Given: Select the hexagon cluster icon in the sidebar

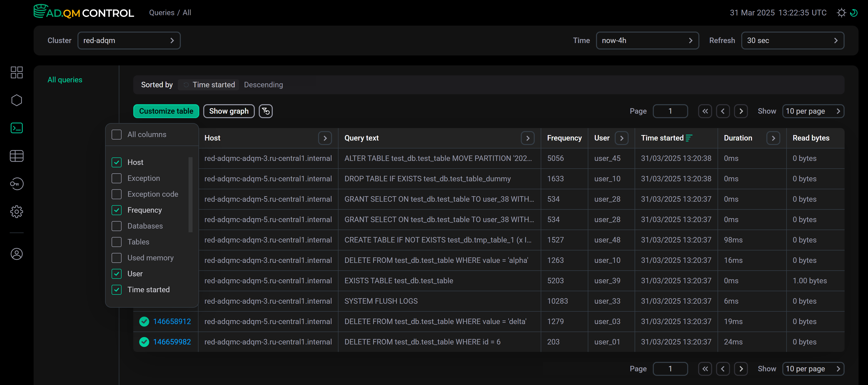Looking at the screenshot, I should (16, 100).
